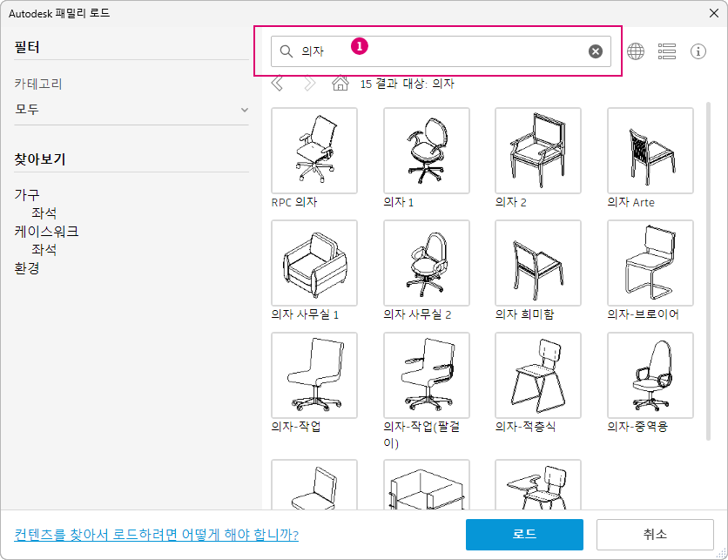Click the 의자-브로이어 label text
This screenshot has height=560, width=728.
pyautogui.click(x=643, y=314)
